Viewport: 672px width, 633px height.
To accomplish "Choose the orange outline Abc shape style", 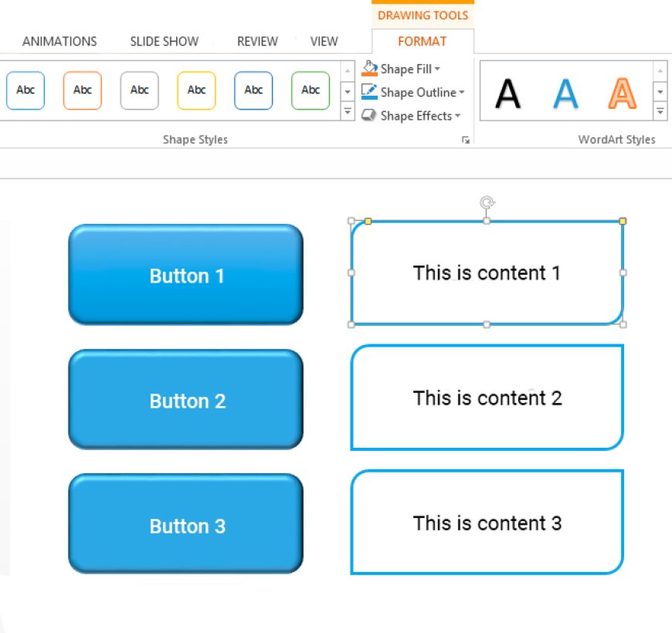I will [83, 90].
